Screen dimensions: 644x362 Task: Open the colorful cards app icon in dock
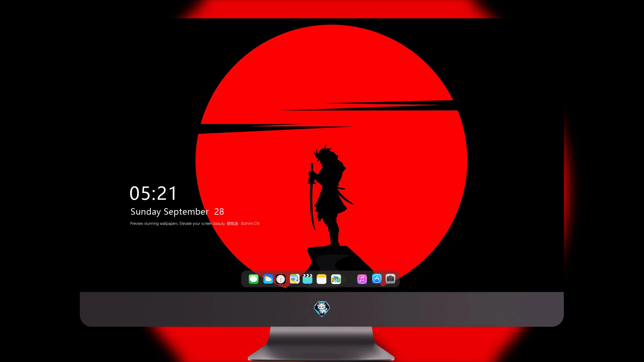(x=336, y=279)
